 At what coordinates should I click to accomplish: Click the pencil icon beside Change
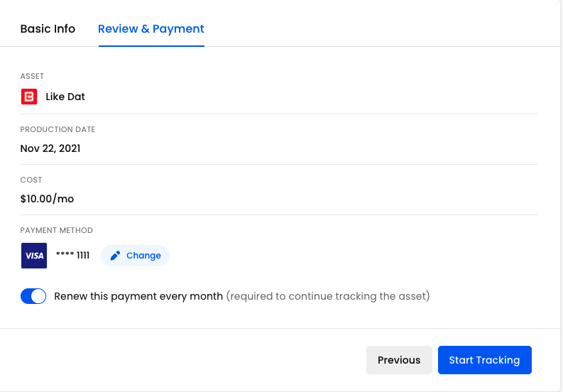pyautogui.click(x=115, y=256)
